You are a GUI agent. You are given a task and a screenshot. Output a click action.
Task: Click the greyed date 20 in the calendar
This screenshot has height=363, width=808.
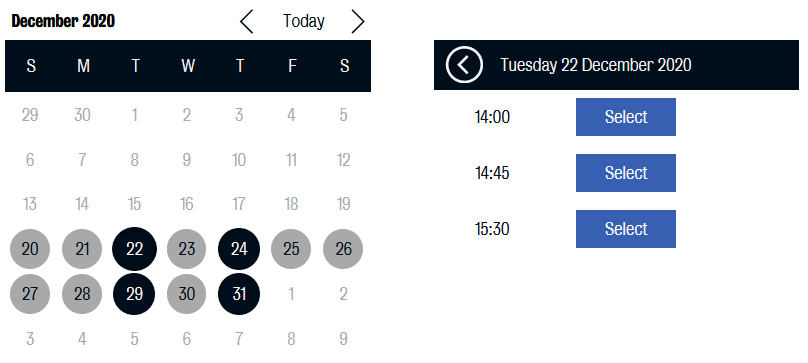click(x=30, y=249)
